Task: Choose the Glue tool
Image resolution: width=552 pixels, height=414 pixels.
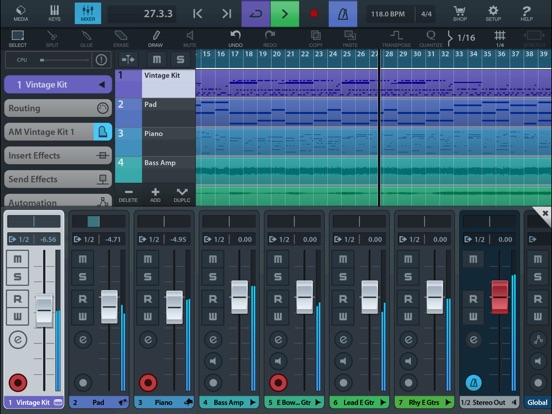Action: (86, 39)
